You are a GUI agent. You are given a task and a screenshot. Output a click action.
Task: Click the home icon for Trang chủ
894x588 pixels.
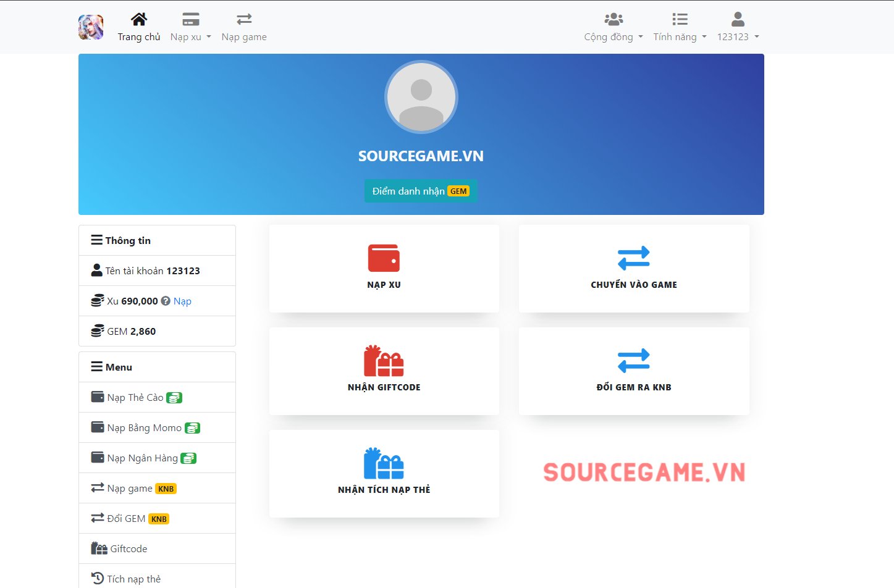(139, 19)
